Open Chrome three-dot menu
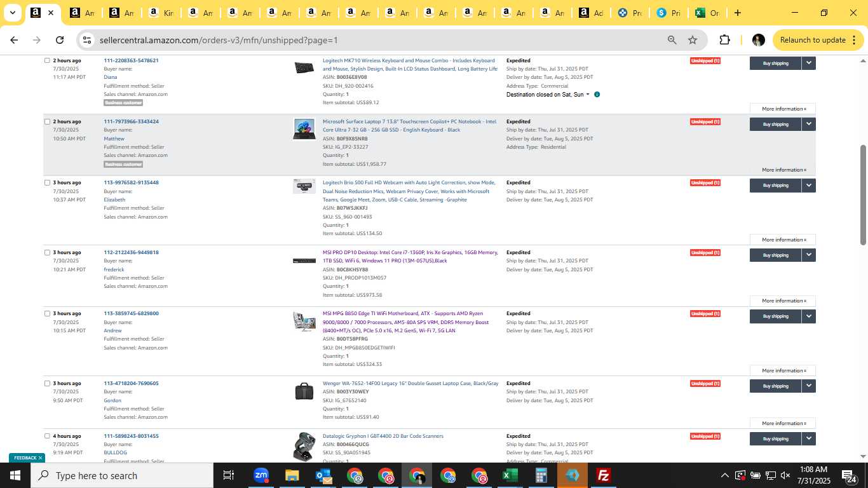Viewport: 868px width, 488px height. pyautogui.click(x=853, y=40)
